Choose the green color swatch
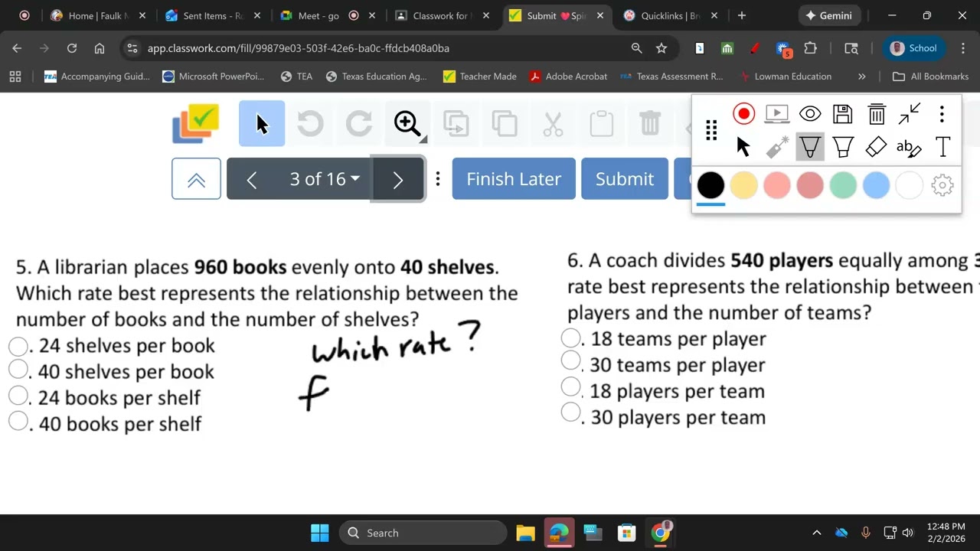Viewport: 980px width, 551px height. point(843,185)
